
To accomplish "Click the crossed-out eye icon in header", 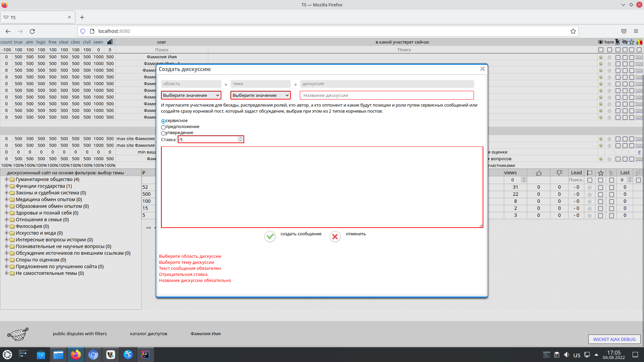I will 625,42.
